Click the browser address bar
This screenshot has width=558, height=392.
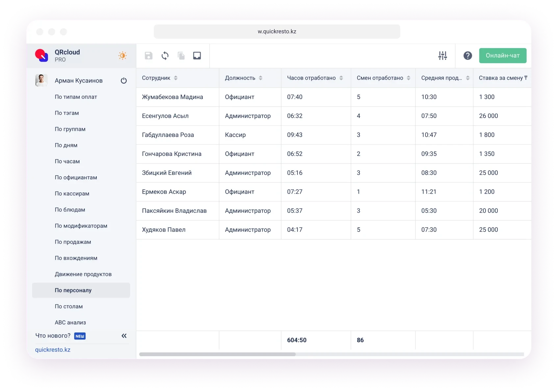pyautogui.click(x=277, y=32)
